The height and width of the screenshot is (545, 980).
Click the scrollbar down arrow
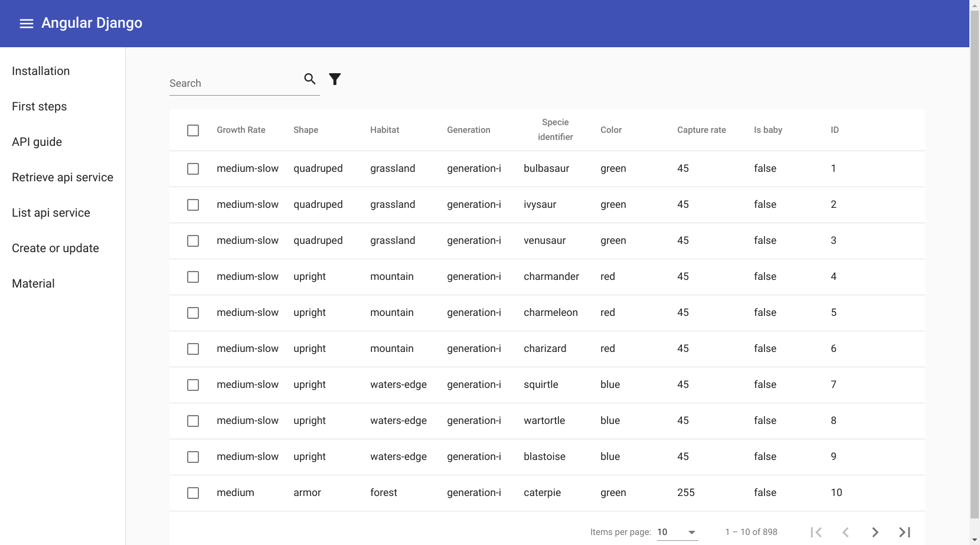(x=975, y=539)
